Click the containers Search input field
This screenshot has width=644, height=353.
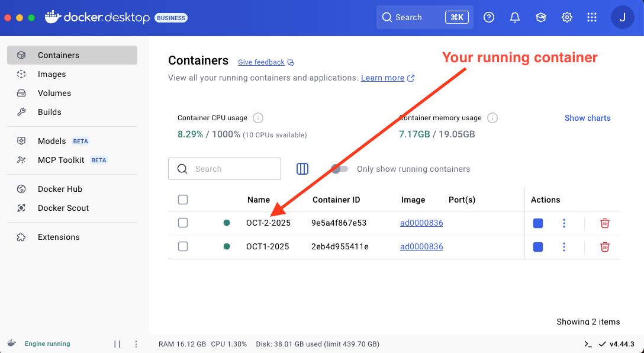231,169
